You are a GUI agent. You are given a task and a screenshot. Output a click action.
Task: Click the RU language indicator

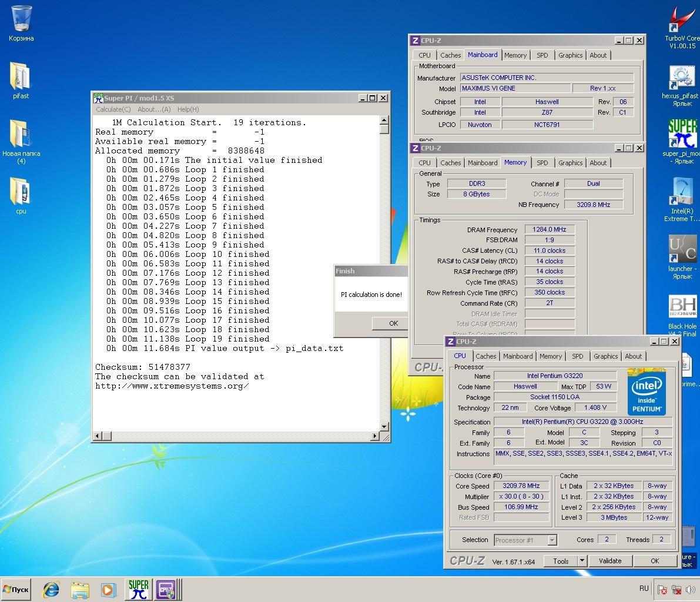(x=644, y=588)
